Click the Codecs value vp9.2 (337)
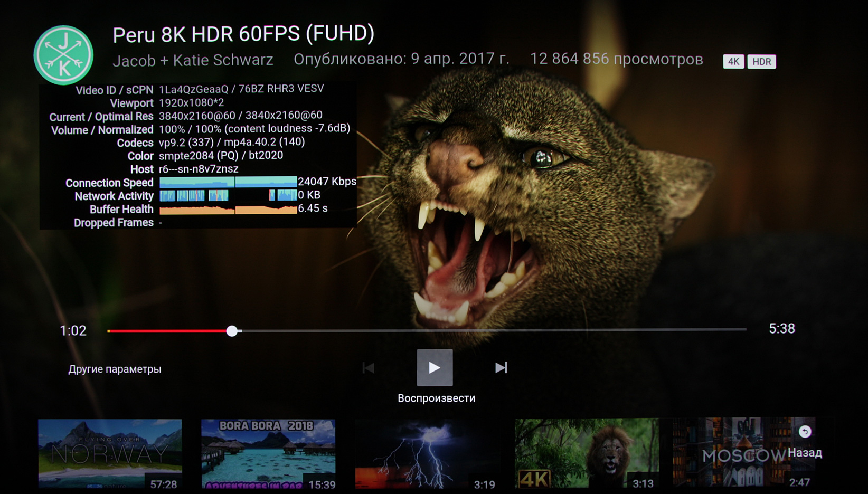The width and height of the screenshot is (868, 494). click(186, 142)
